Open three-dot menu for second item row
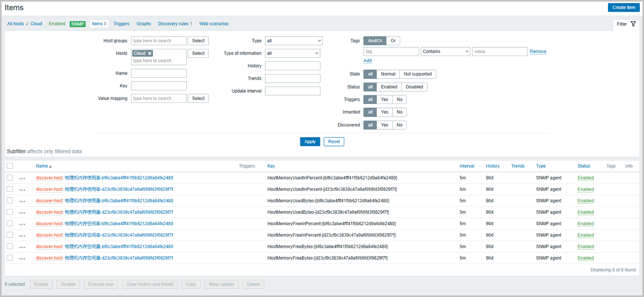This screenshot has width=644, height=297. (x=22, y=190)
